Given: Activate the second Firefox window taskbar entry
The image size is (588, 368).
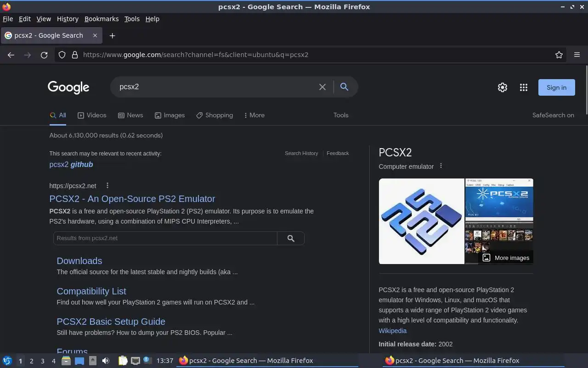Looking at the screenshot, I should click(473, 361).
